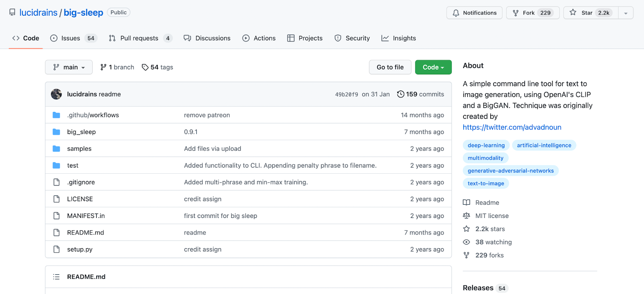Click the history clock icon beside 159 commits
This screenshot has width=644, height=294.
pyautogui.click(x=400, y=94)
